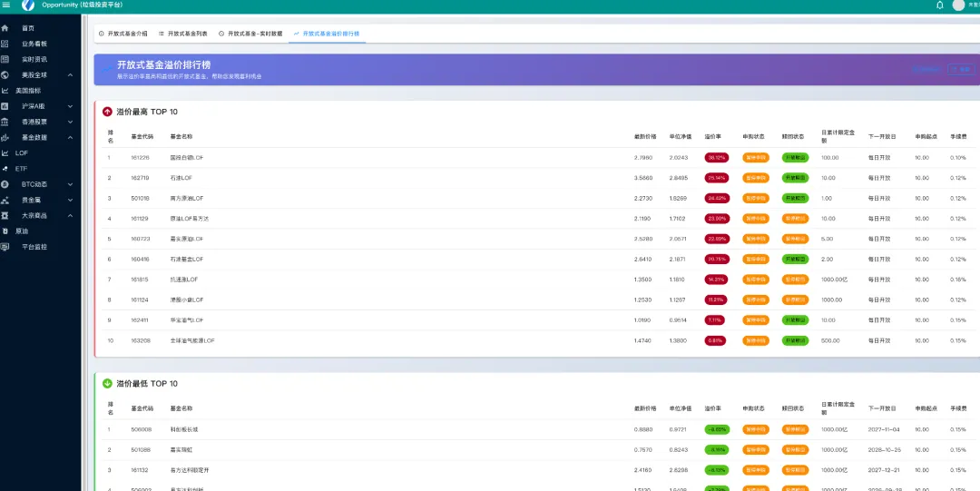980x491 pixels.
Task: Click the icon beside 基金数据
Action: (5, 138)
